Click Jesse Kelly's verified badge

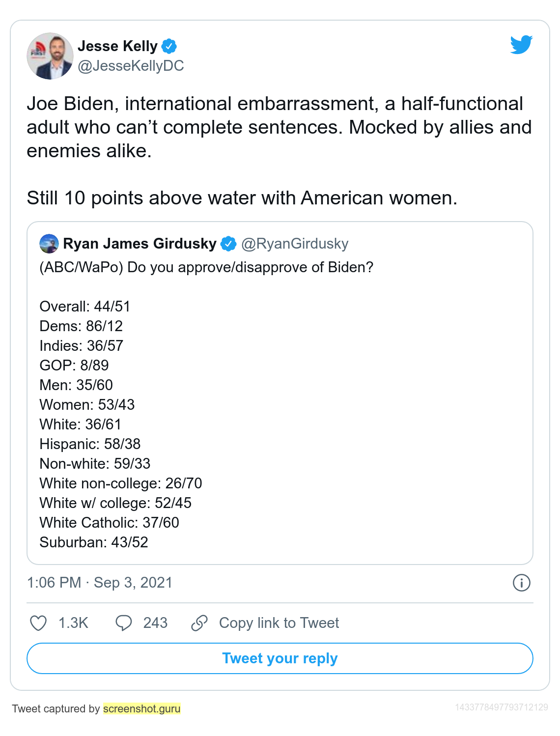click(169, 46)
